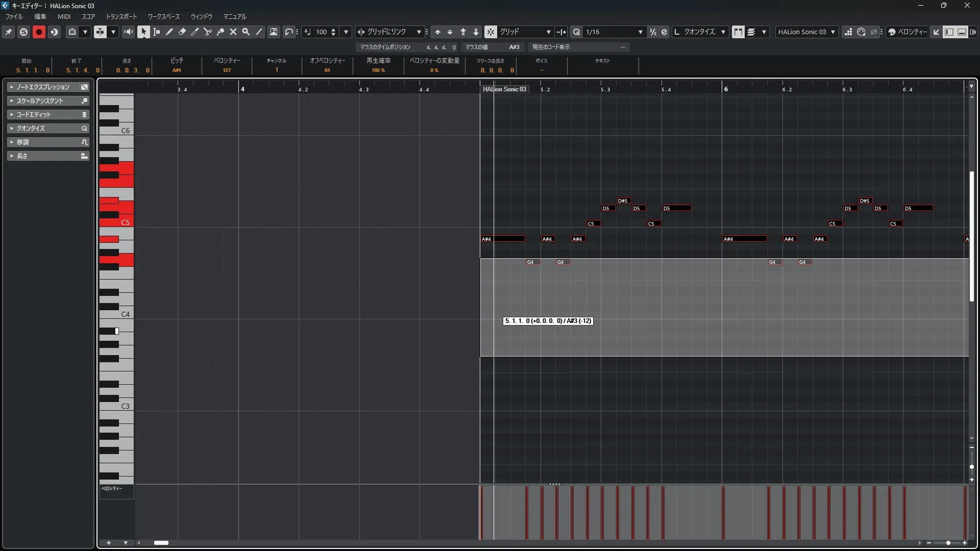Open the Scale Assistant section
Viewport: 980px width, 551px height.
tap(48, 101)
